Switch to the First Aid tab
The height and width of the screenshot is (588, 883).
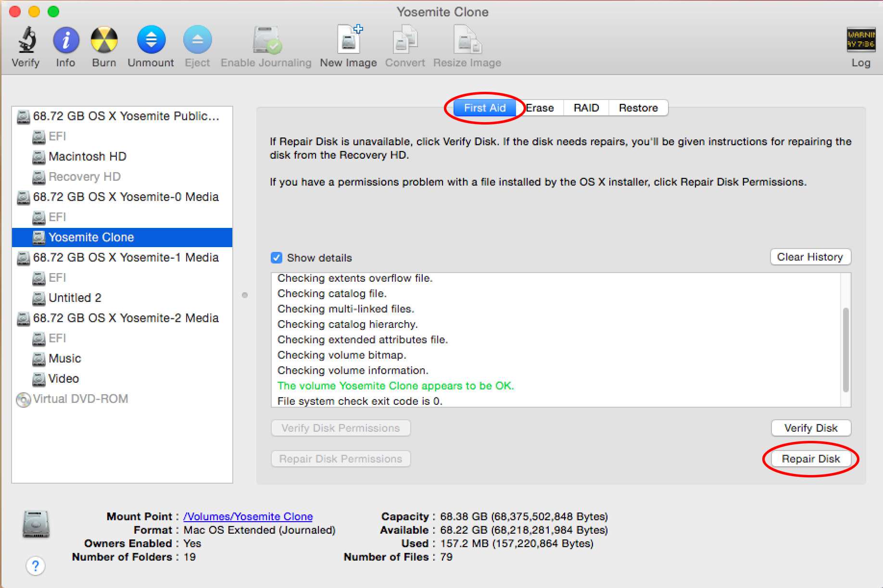click(484, 108)
